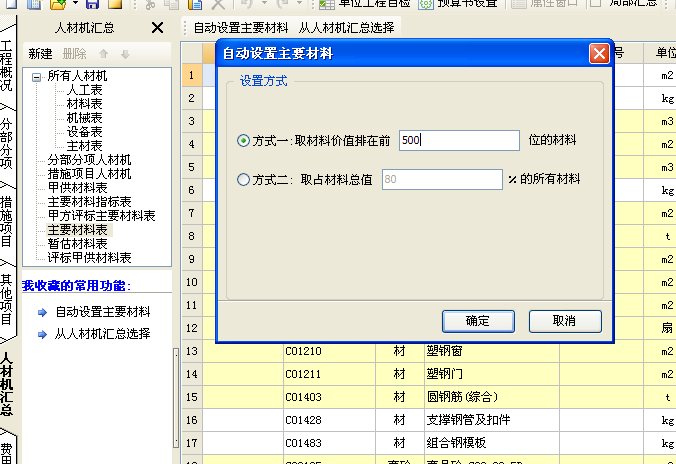Switch to 措施项目 vertical tab
This screenshot has width=676, height=464.
coord(7,222)
